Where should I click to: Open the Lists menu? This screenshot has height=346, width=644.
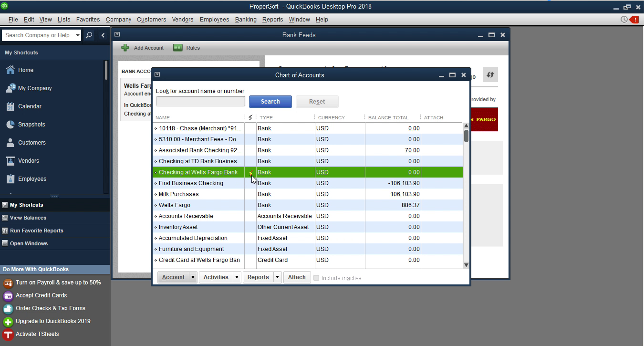click(64, 20)
